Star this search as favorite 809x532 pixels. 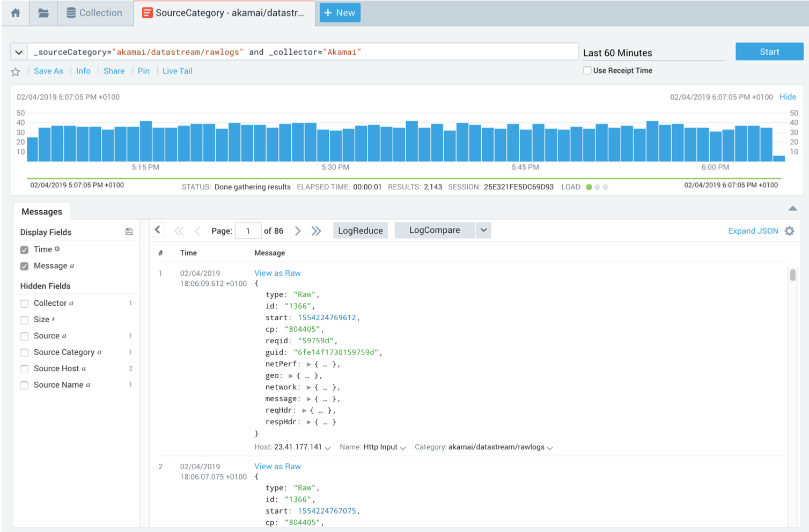pos(16,71)
